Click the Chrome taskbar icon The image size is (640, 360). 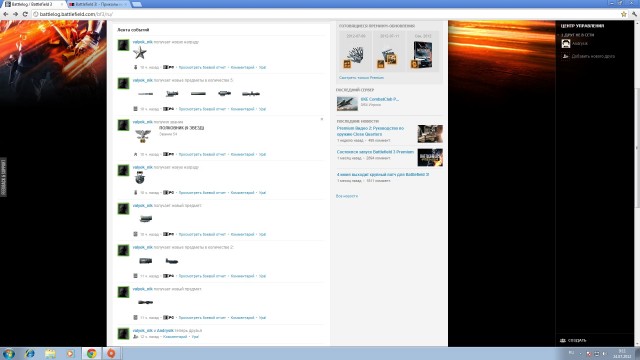point(91,353)
